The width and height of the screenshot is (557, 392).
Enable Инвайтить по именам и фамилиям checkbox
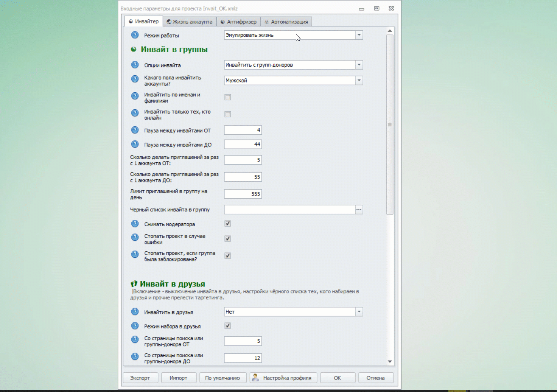(x=228, y=97)
